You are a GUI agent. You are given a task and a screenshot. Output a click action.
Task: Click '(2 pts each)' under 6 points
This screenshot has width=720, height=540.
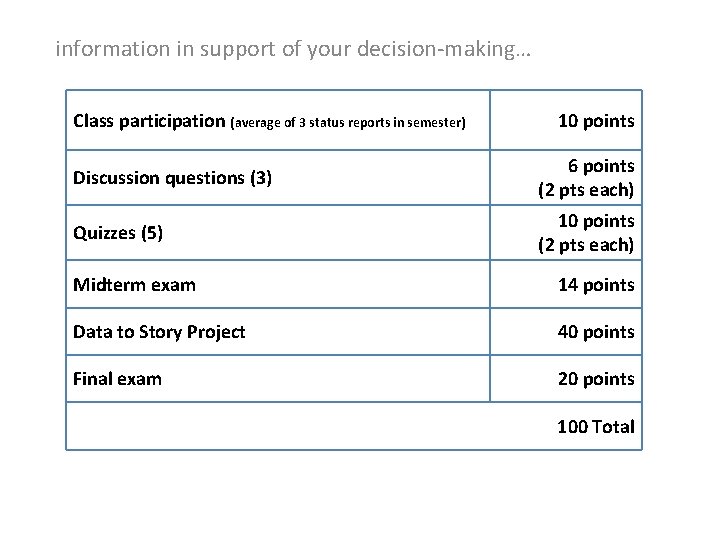point(586,190)
